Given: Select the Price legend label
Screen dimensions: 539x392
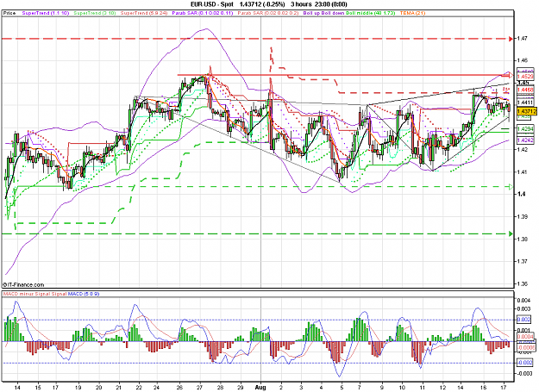Looking at the screenshot, I should (9, 13).
